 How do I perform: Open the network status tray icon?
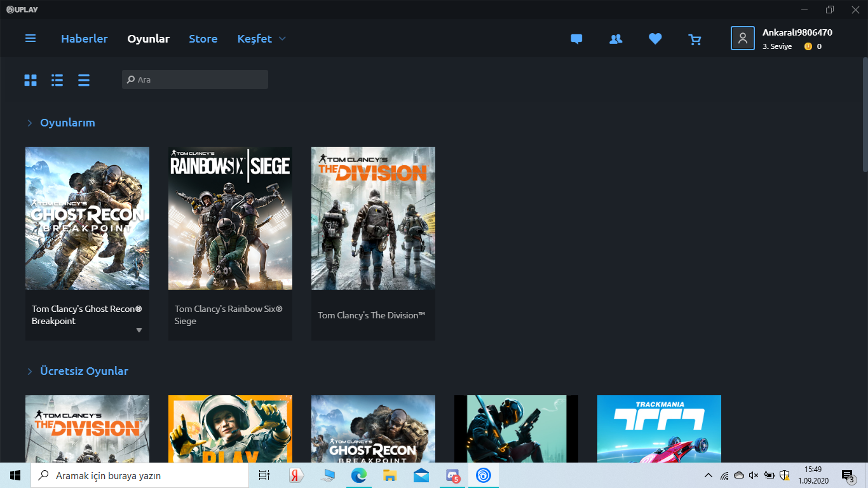click(x=724, y=475)
